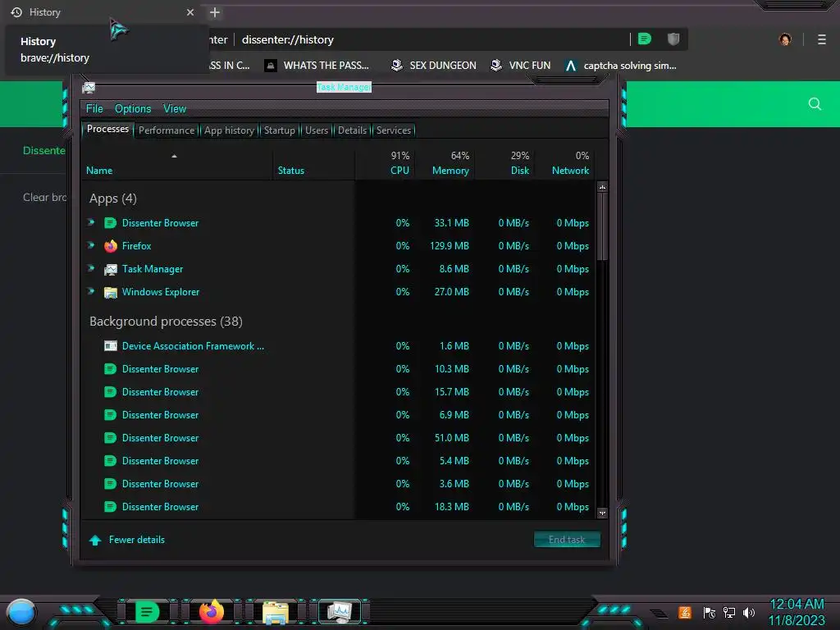Open the Dissenter Browser taskbar icon

pyautogui.click(x=147, y=612)
